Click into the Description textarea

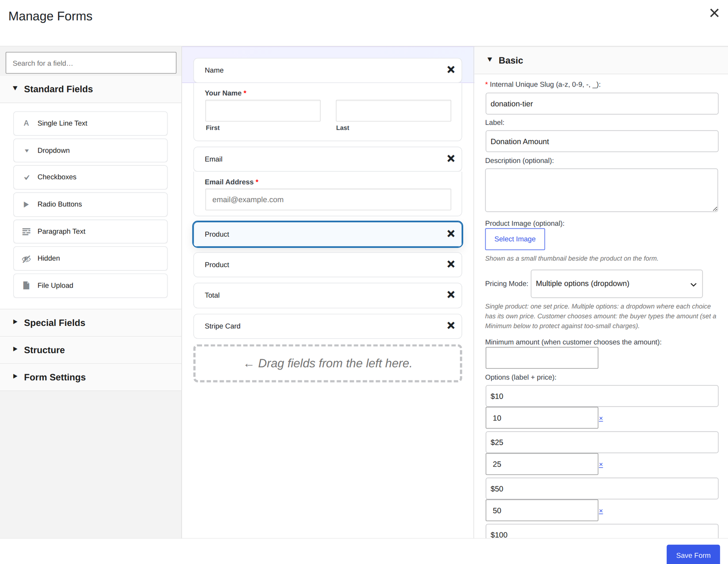(x=602, y=190)
